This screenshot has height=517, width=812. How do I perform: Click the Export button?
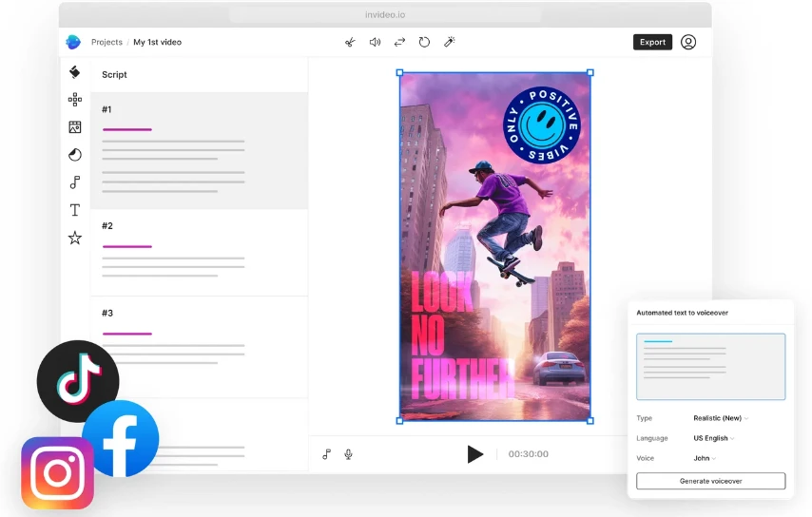652,42
